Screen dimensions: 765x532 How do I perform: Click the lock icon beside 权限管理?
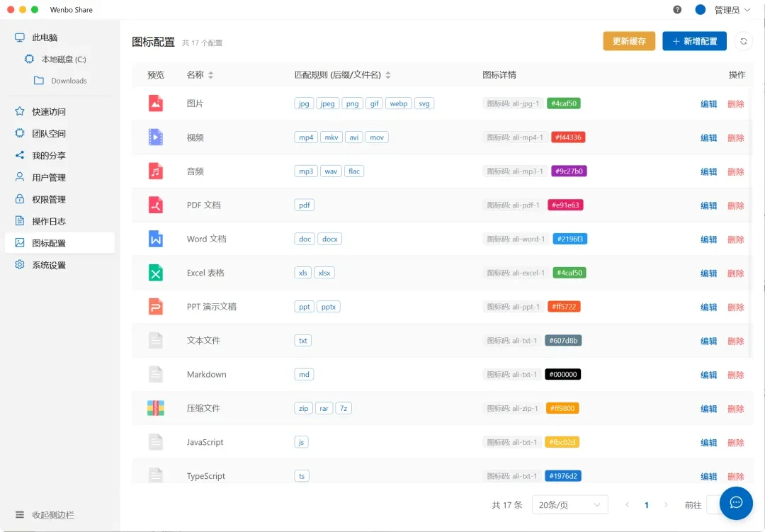click(x=20, y=199)
